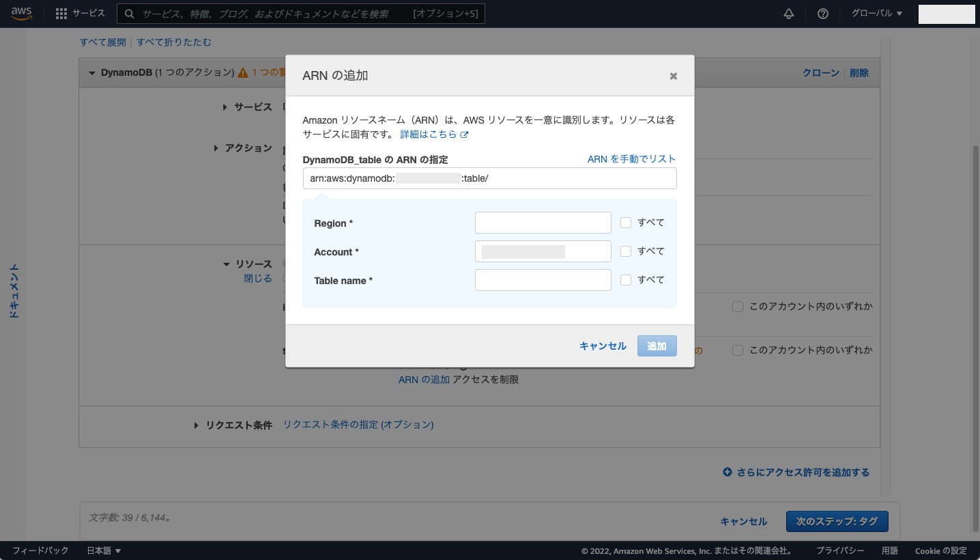The width and height of the screenshot is (980, 560).
Task: Check the Table name 'すべて' checkbox
Action: coord(626,280)
